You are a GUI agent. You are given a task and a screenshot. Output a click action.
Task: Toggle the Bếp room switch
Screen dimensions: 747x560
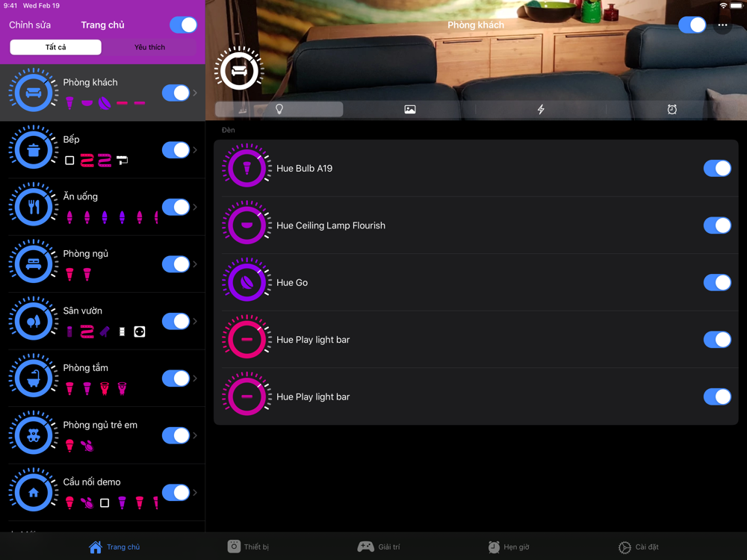(x=176, y=150)
